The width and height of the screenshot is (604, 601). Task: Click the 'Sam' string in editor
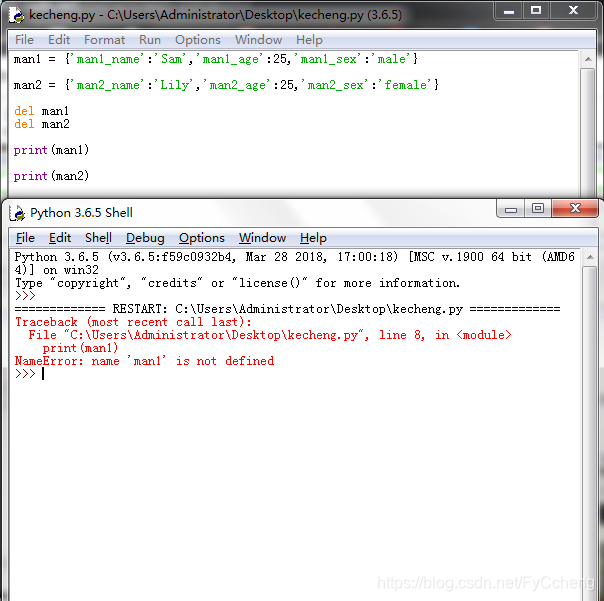pos(172,59)
